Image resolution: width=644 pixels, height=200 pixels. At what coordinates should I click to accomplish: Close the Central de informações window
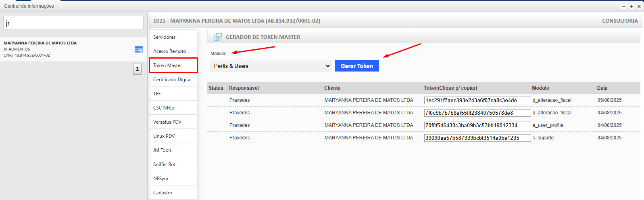639,6
